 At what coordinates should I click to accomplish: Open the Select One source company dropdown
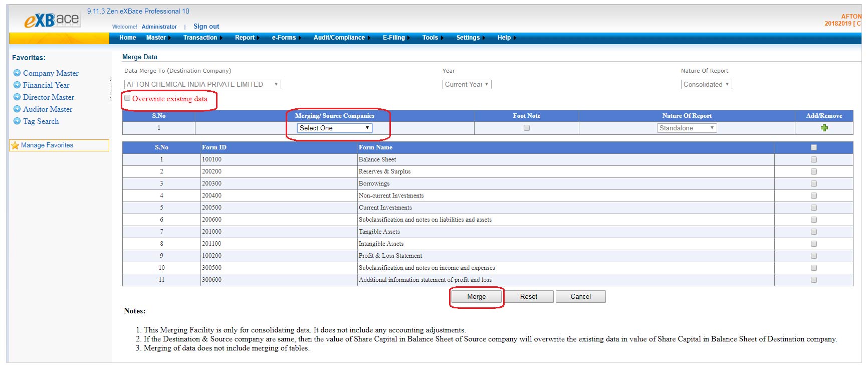(x=335, y=128)
